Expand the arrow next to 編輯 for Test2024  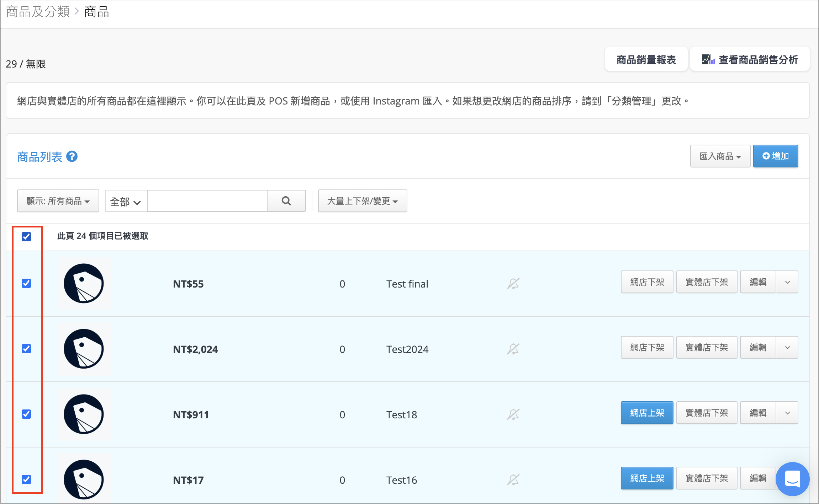point(787,347)
